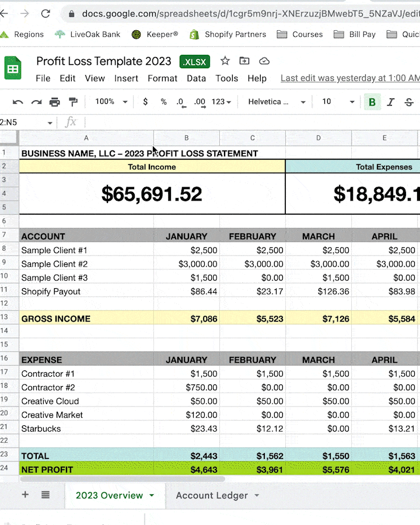Click the Print icon
This screenshot has width=420, height=525.
coord(55,101)
